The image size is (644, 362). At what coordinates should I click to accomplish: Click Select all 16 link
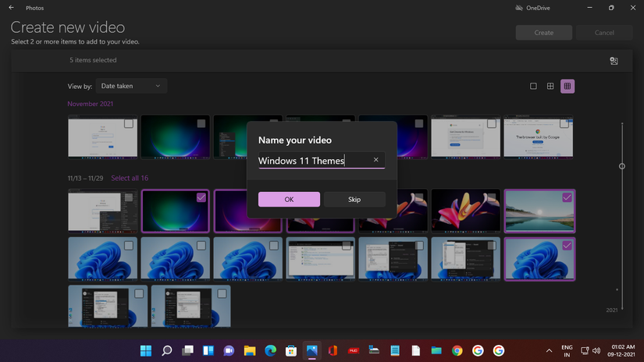pyautogui.click(x=130, y=178)
